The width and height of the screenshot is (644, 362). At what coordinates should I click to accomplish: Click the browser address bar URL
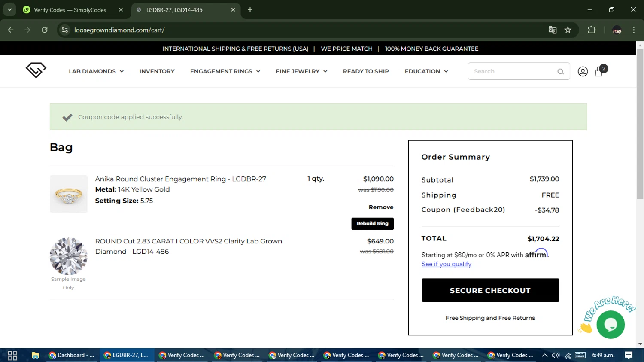coord(119,30)
